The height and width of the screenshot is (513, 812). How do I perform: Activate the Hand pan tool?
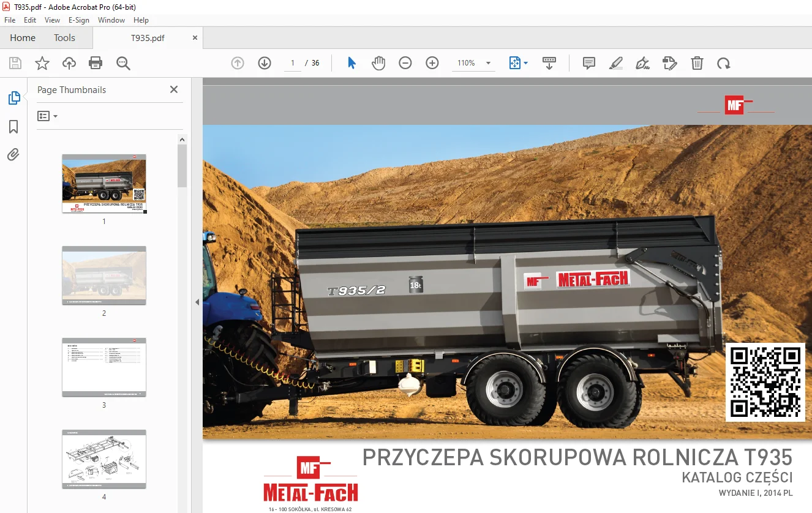coord(378,63)
